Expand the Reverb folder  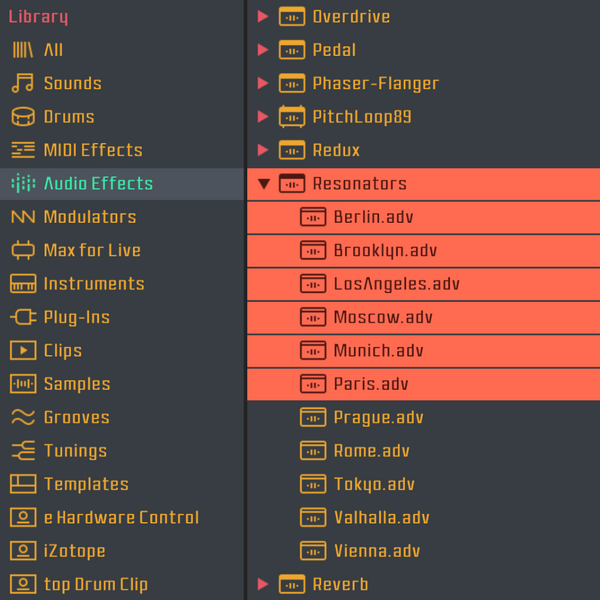[263, 584]
